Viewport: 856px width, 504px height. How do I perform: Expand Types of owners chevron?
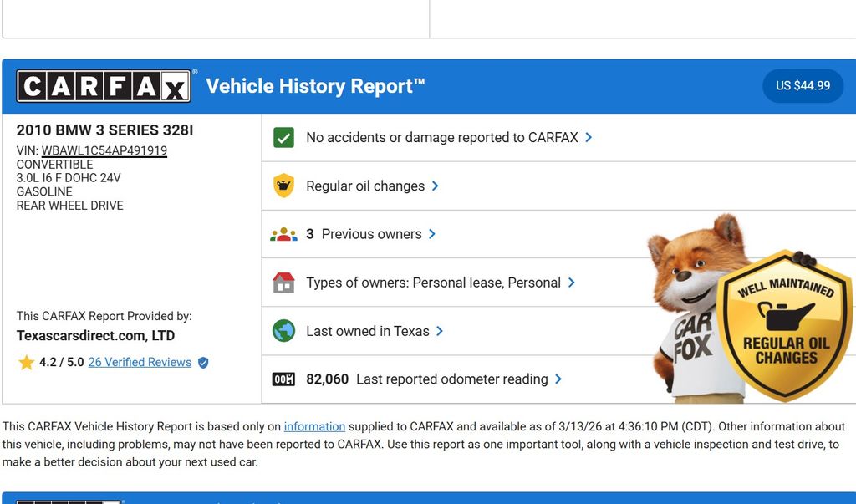pyautogui.click(x=572, y=283)
